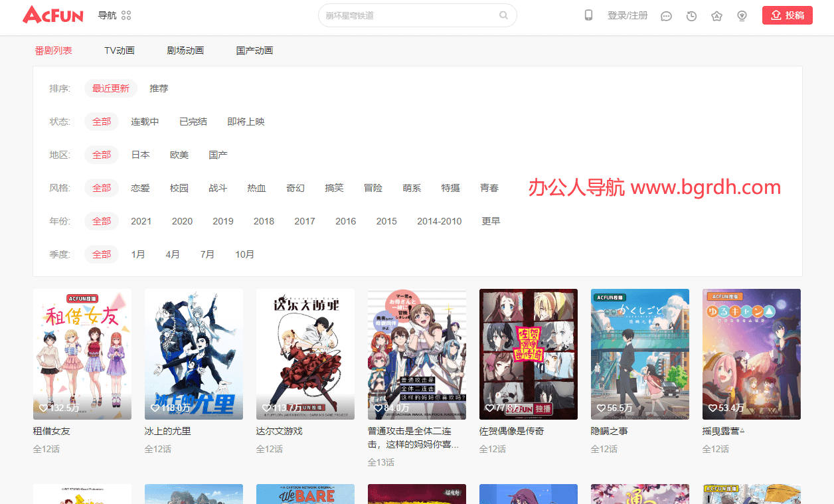
Task: Switch to the TV动画 tab
Action: (x=120, y=50)
